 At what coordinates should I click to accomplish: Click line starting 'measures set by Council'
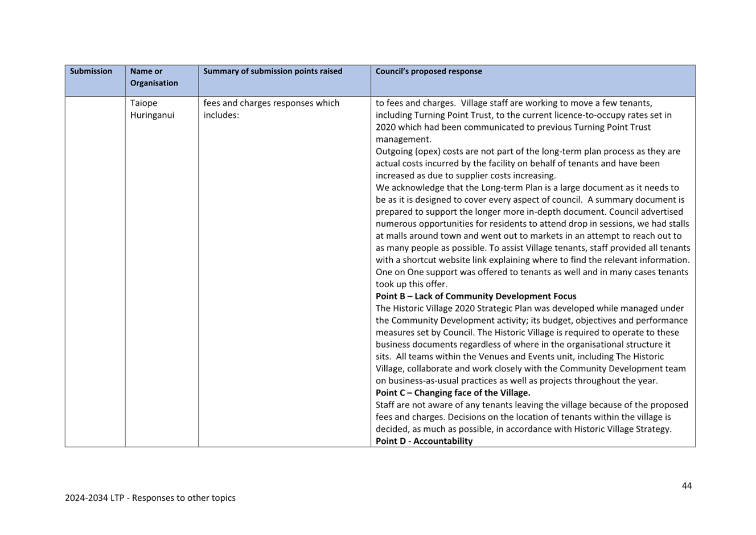point(527,332)
